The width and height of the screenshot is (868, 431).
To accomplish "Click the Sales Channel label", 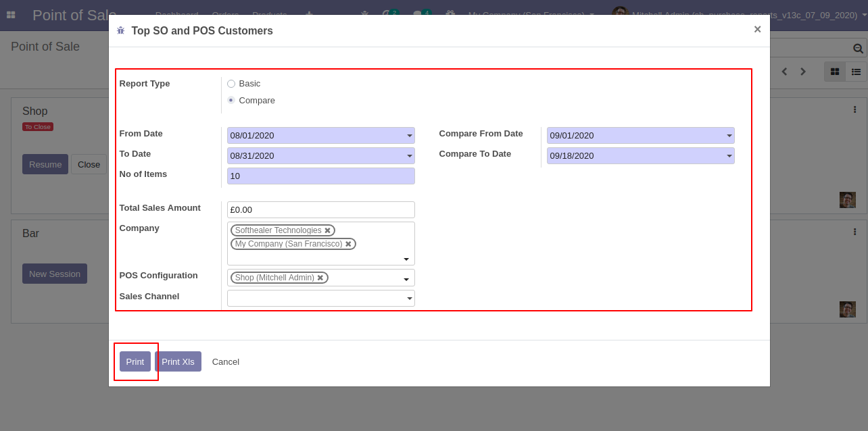I will click(x=149, y=297).
